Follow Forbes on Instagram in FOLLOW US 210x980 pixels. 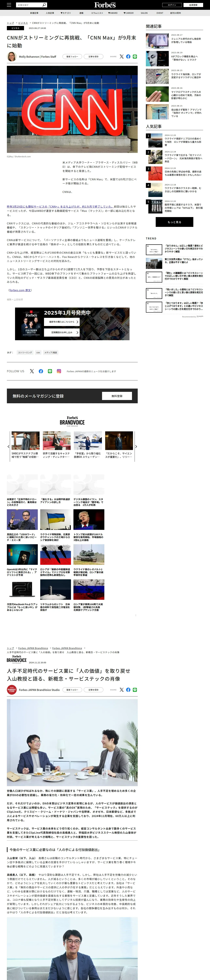pos(59,371)
